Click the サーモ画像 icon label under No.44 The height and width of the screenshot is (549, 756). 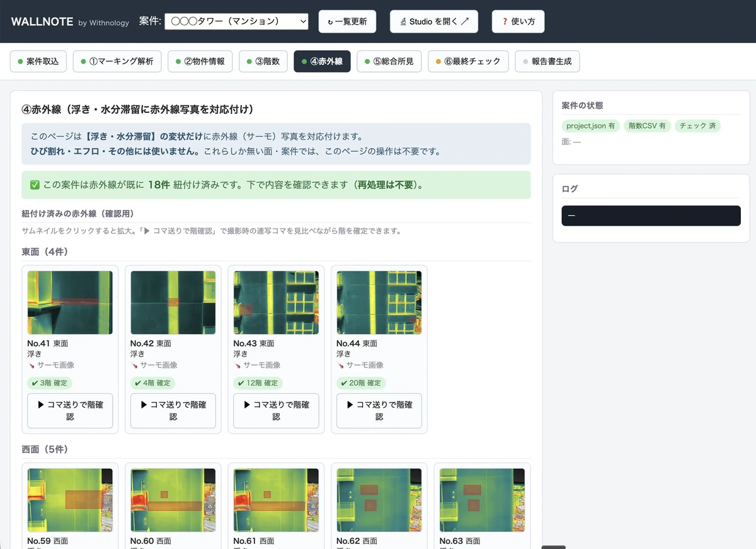pos(360,365)
